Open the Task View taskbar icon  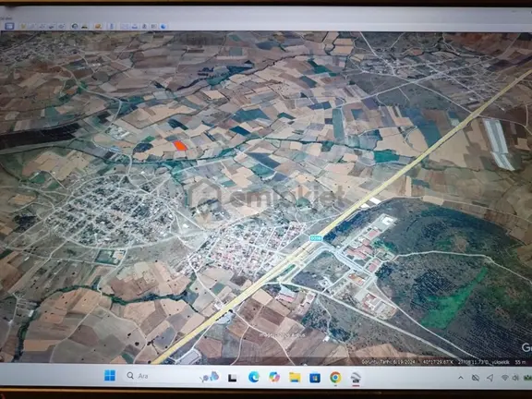pyautogui.click(x=232, y=377)
